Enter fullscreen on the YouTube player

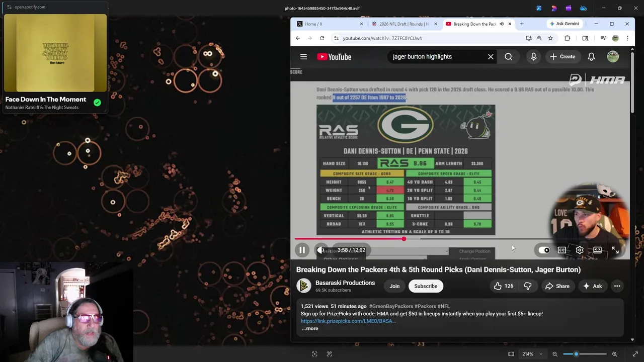coord(615,250)
